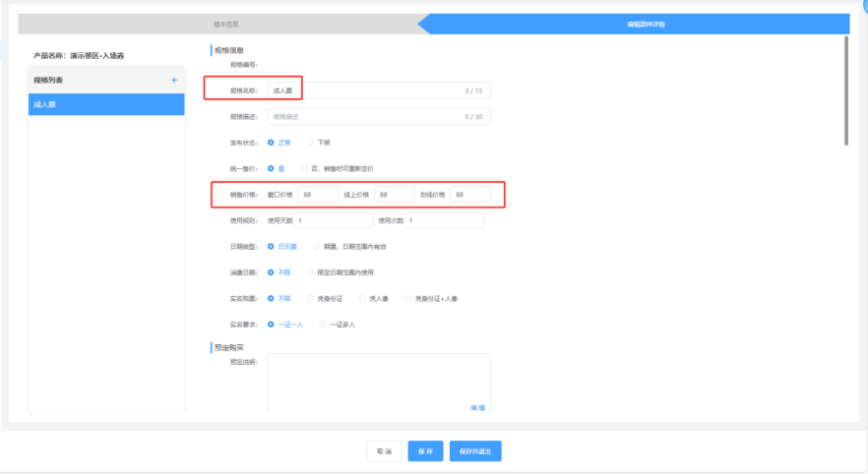Click the 编辑 link in 预定说明 box

[477, 407]
